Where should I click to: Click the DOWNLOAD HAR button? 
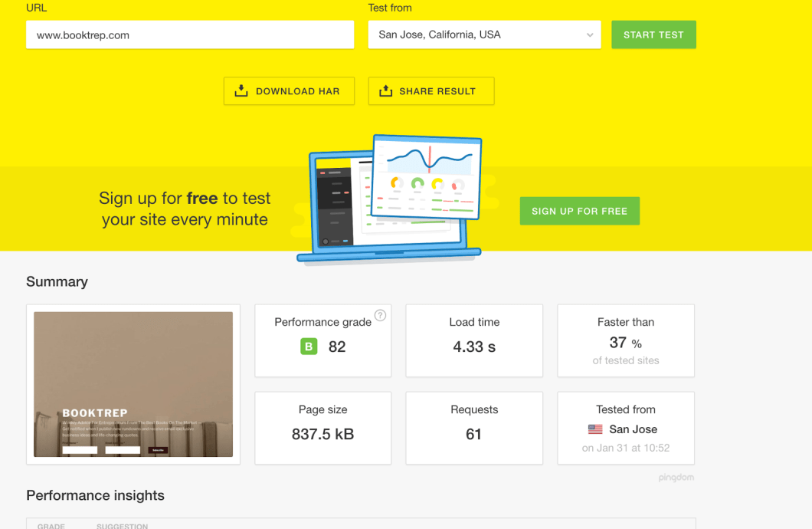[289, 91]
